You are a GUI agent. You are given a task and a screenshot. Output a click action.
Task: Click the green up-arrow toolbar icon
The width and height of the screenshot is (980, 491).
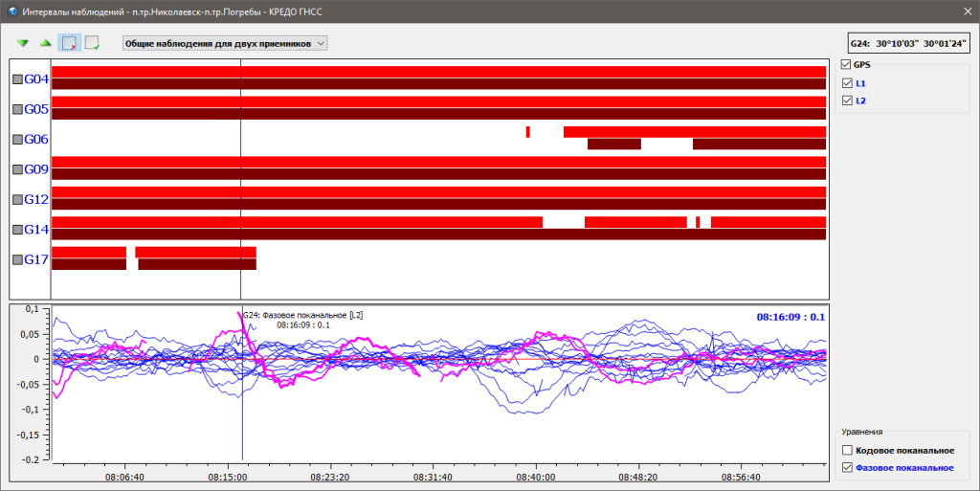pos(46,43)
